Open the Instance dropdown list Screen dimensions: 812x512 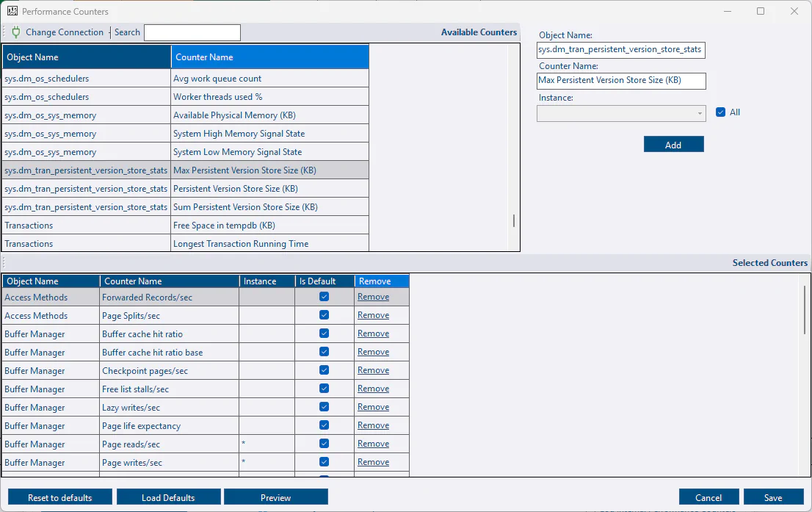tap(699, 113)
